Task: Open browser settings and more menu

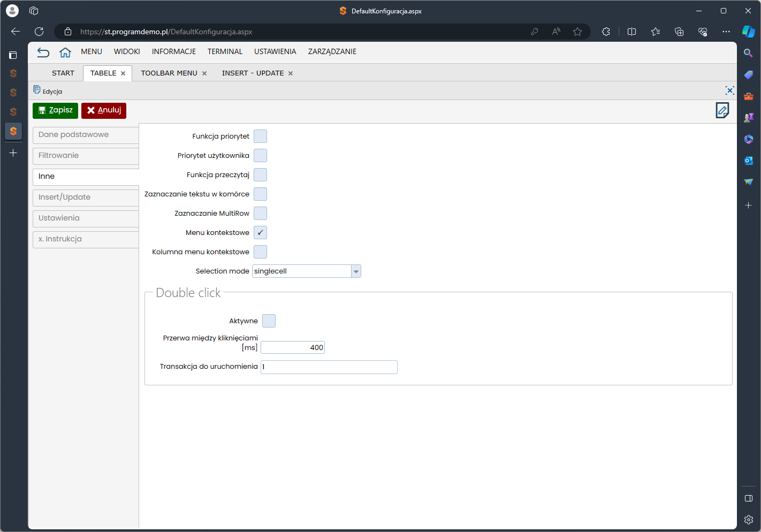Action: [726, 32]
